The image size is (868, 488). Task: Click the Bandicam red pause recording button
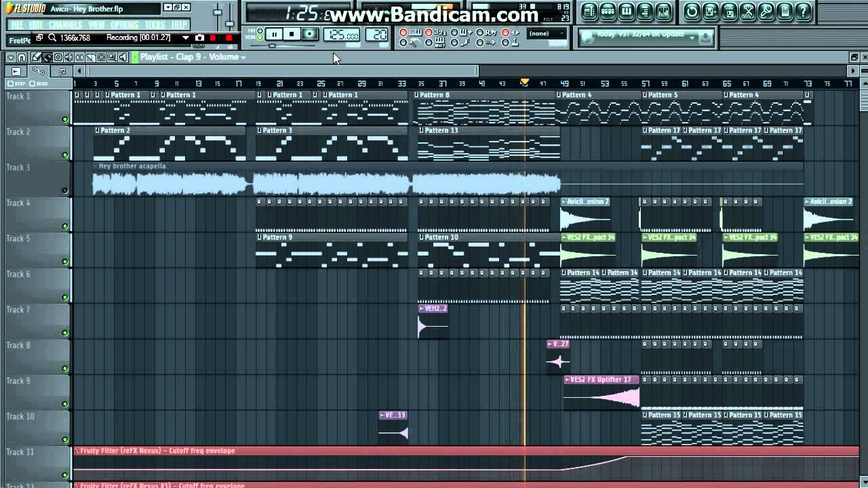point(213,38)
